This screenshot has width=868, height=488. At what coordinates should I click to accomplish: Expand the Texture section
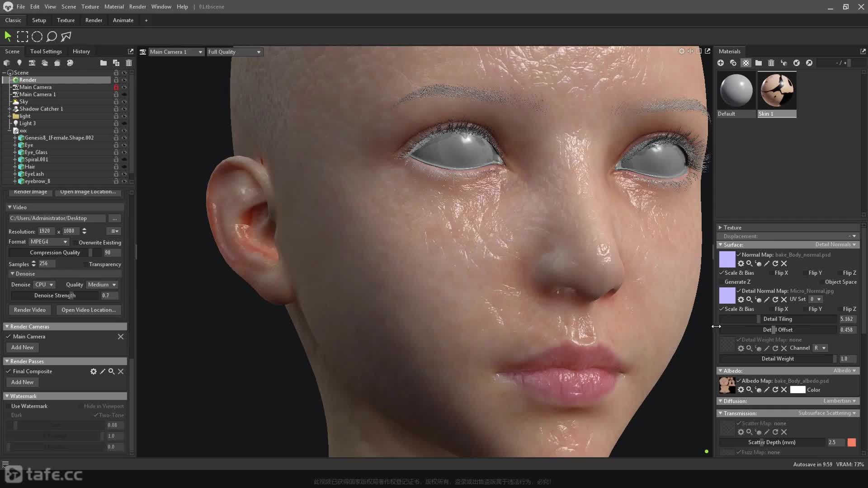[x=720, y=228]
